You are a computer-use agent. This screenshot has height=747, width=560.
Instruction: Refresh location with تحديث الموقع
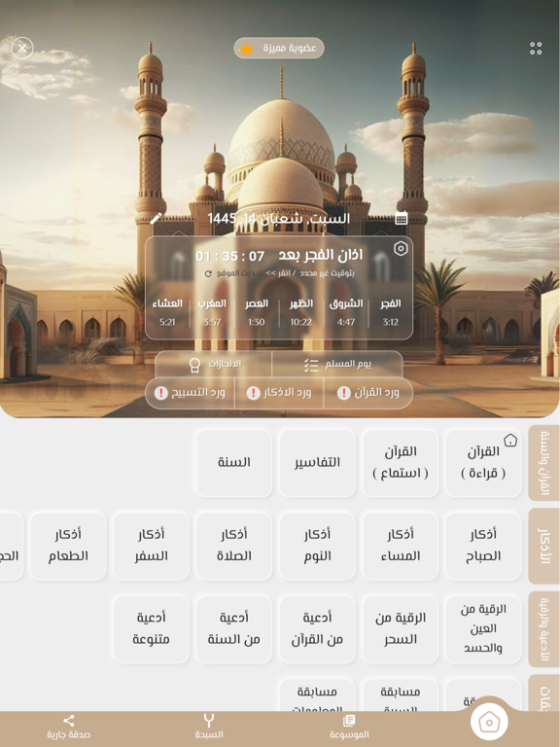point(233,273)
